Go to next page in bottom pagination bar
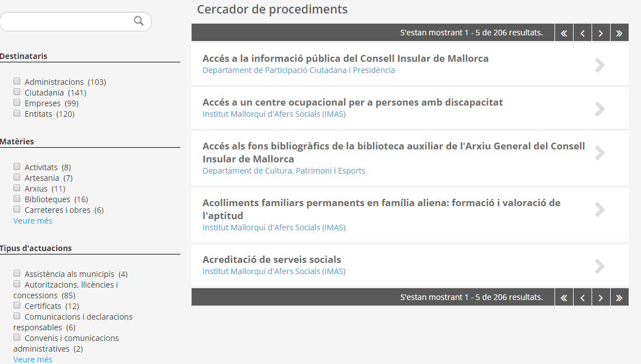The height and width of the screenshot is (364, 641). click(x=601, y=298)
